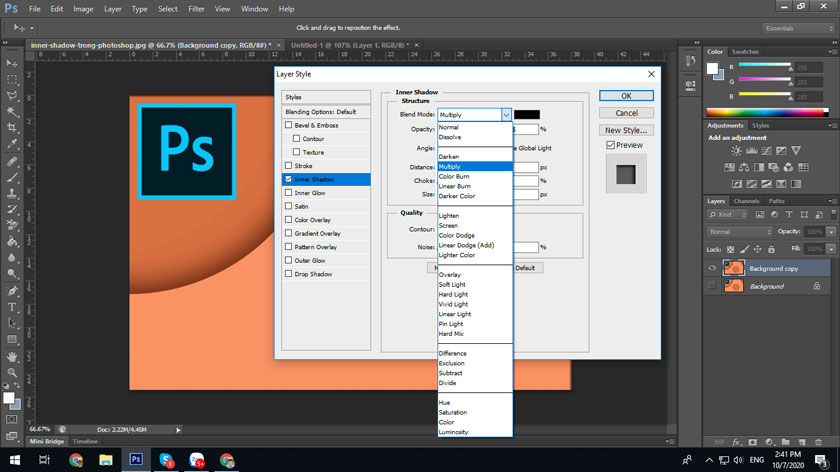Screen dimensions: 840x472
Task: Expand the status bar info arrow
Action: [178, 430]
